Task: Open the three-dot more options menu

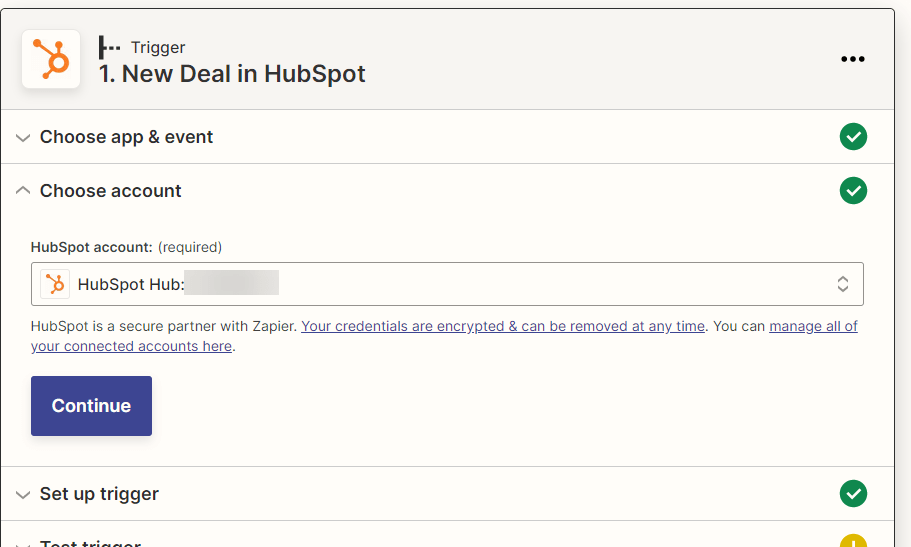Action: (852, 59)
